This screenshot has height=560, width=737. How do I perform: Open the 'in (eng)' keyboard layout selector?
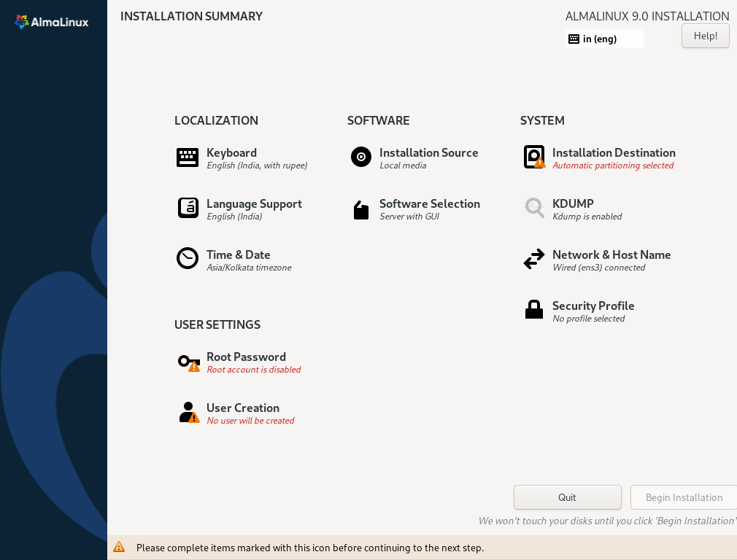(x=604, y=37)
